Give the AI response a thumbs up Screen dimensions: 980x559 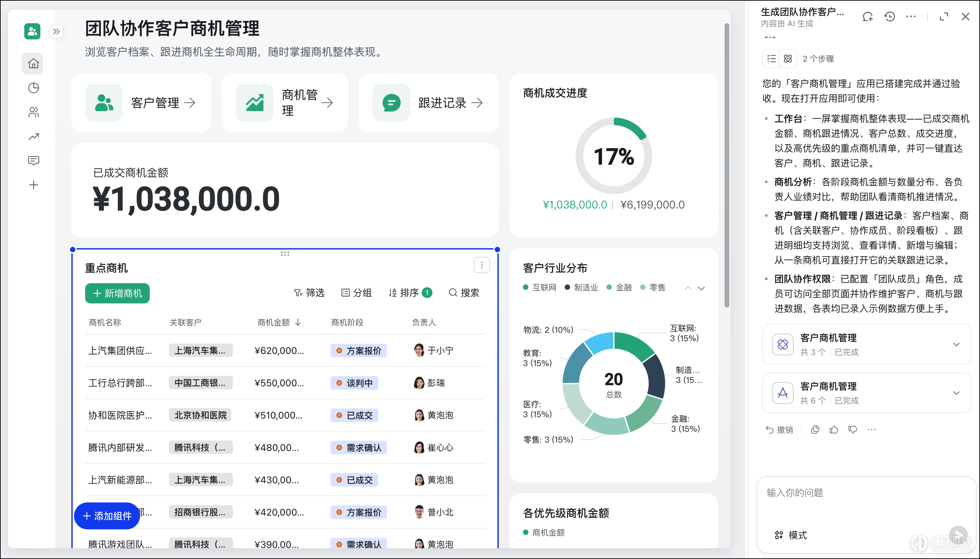click(834, 430)
